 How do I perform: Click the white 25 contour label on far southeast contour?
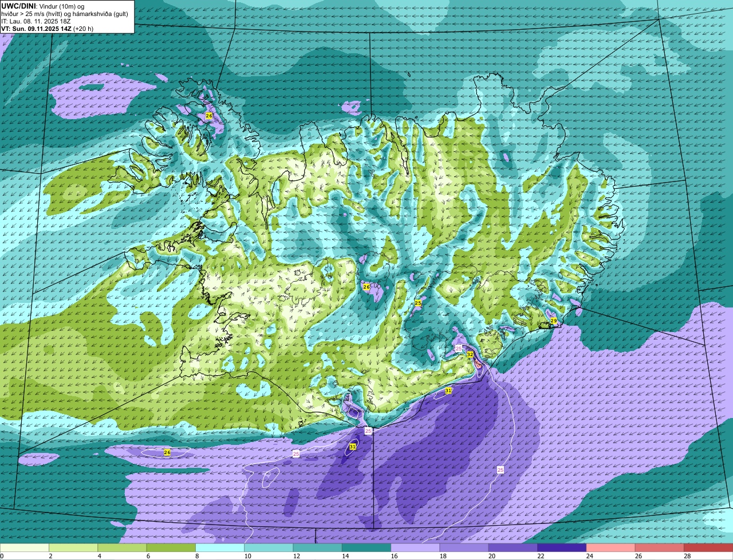pyautogui.click(x=501, y=470)
